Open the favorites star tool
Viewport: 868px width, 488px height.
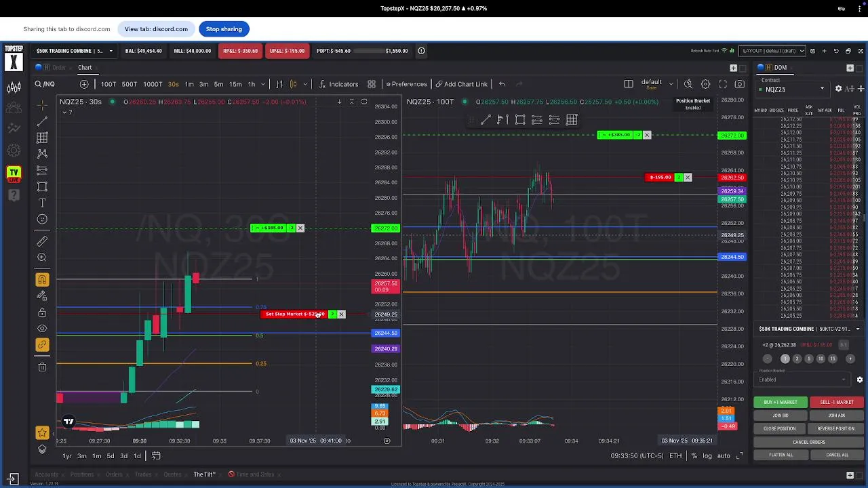[x=42, y=432]
